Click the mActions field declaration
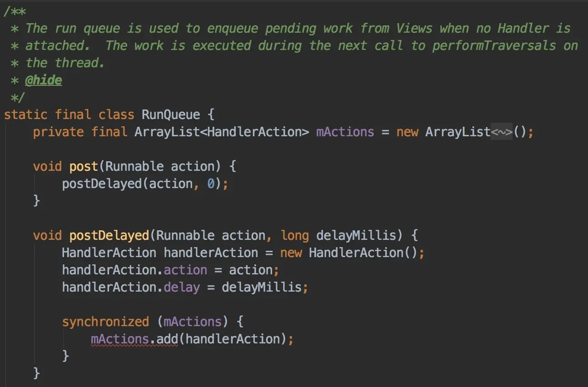Screen dimensions: 588x387 pyautogui.click(x=345, y=132)
